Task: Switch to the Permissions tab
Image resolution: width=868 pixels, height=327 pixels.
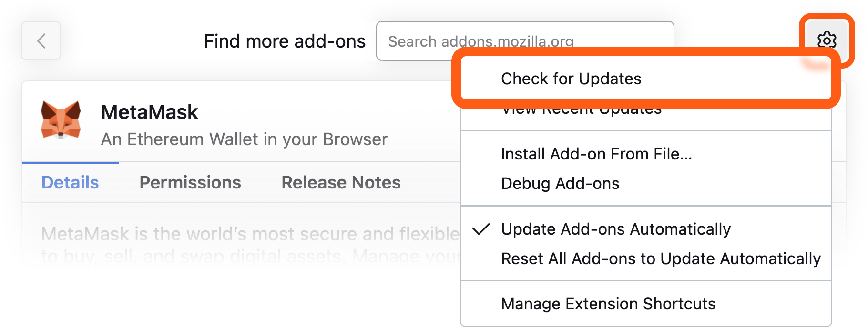Action: coord(190,182)
